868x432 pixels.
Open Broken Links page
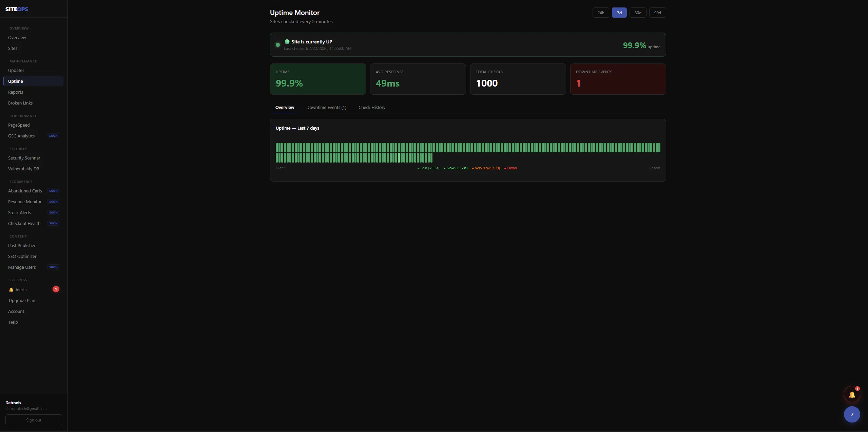pos(33,103)
